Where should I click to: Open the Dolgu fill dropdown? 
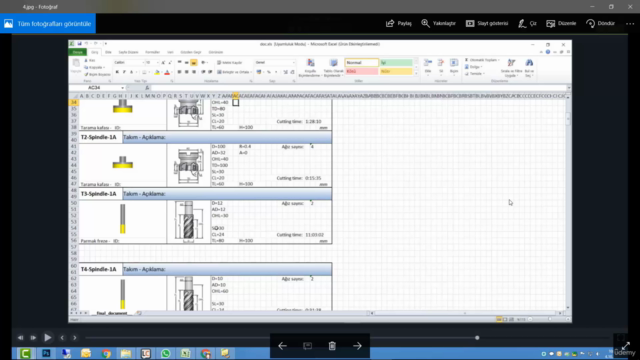point(482,67)
